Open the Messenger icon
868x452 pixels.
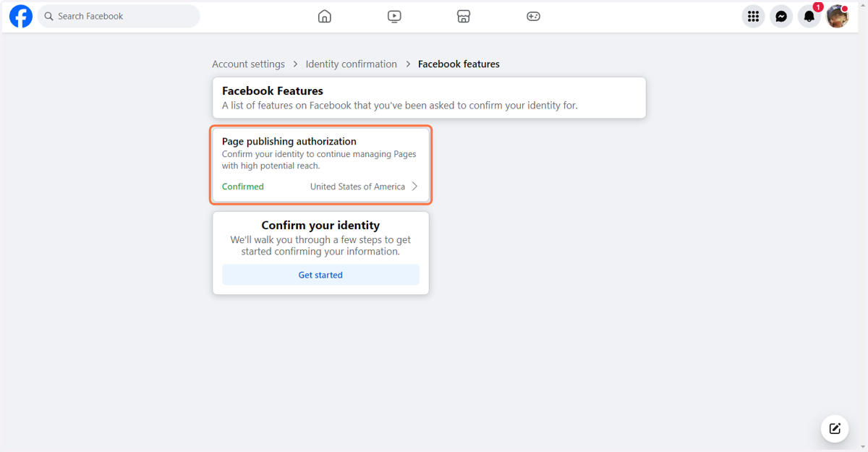[781, 16]
